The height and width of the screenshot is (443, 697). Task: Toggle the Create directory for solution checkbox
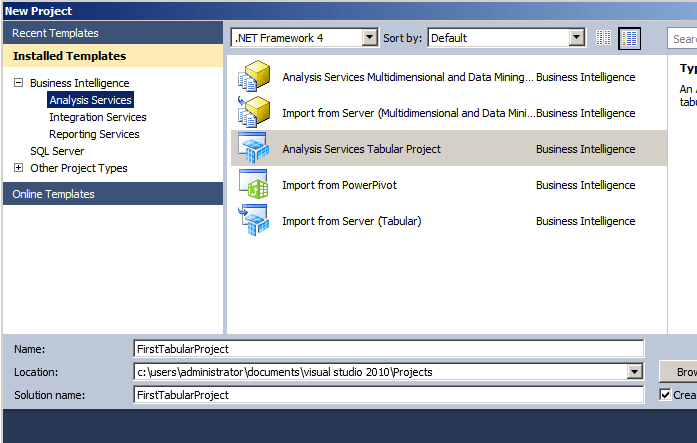(665, 395)
